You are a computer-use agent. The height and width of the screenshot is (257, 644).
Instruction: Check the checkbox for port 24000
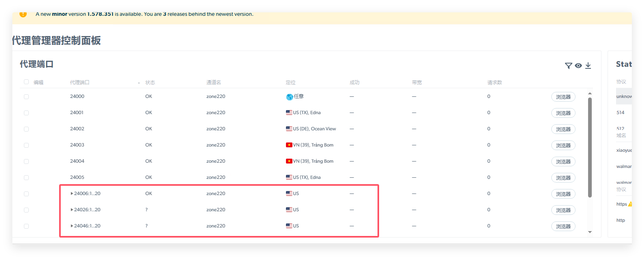pos(26,97)
